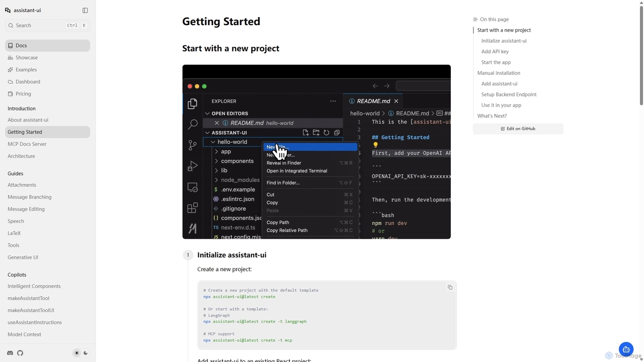Jump to Setup Backend Endpoint section

[x=509, y=95]
